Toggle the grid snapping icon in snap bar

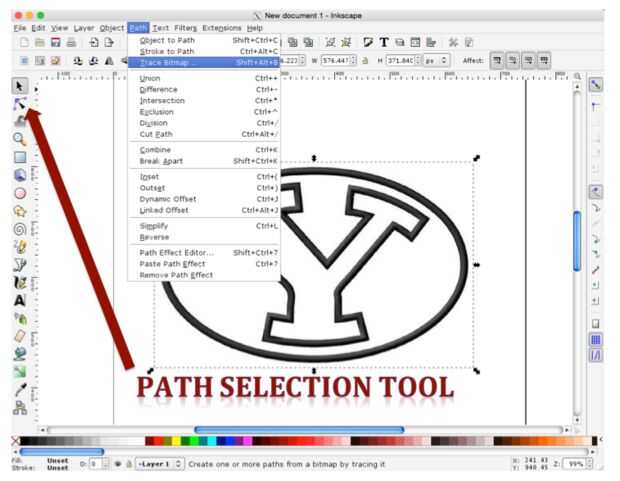595,339
